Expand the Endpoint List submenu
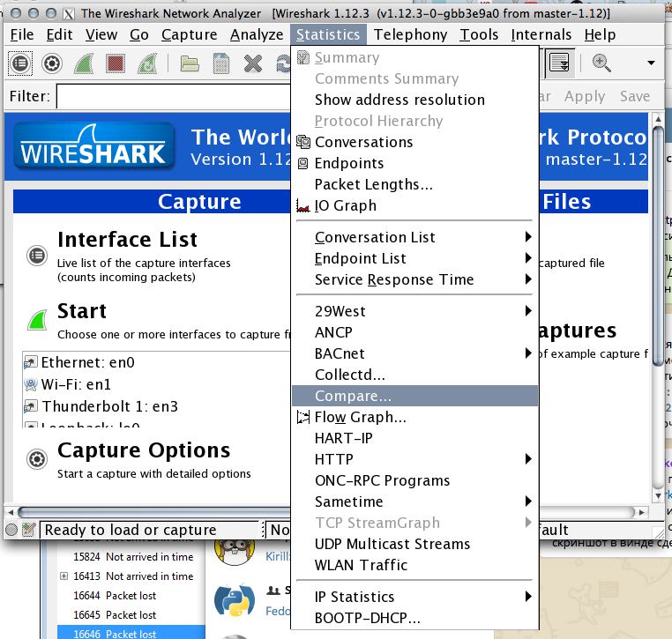The image size is (672, 639). [x=414, y=258]
